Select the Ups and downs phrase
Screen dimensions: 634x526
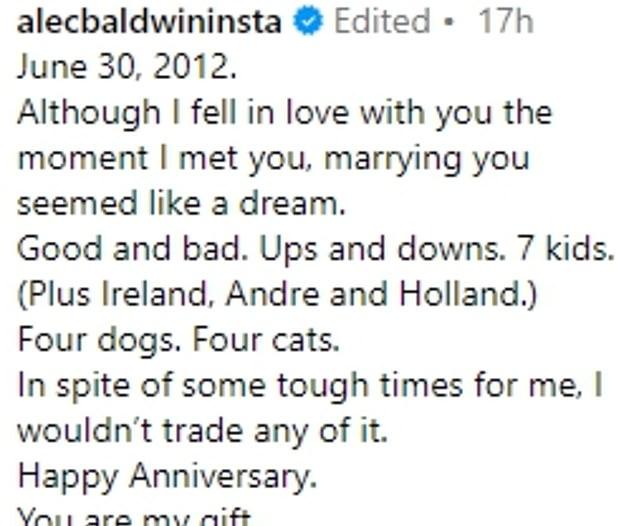coord(382,250)
